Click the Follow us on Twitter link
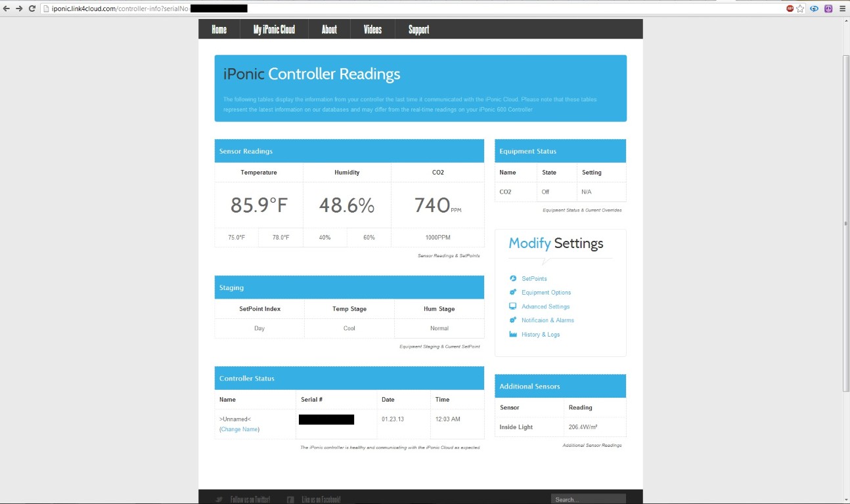 [x=250, y=499]
